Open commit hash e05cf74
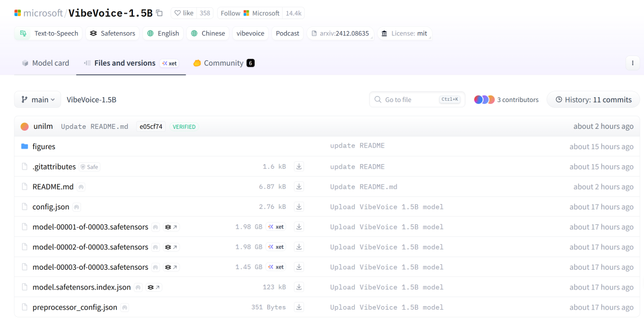This screenshot has height=327, width=644. (x=151, y=127)
